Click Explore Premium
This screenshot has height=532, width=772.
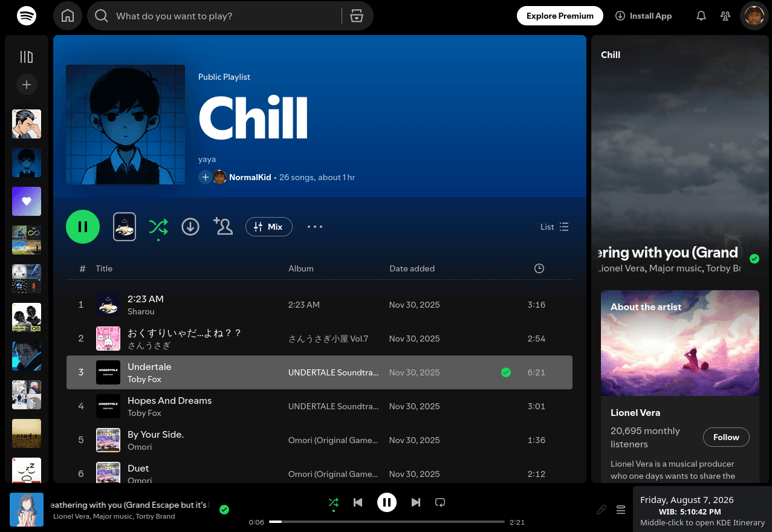pos(560,16)
